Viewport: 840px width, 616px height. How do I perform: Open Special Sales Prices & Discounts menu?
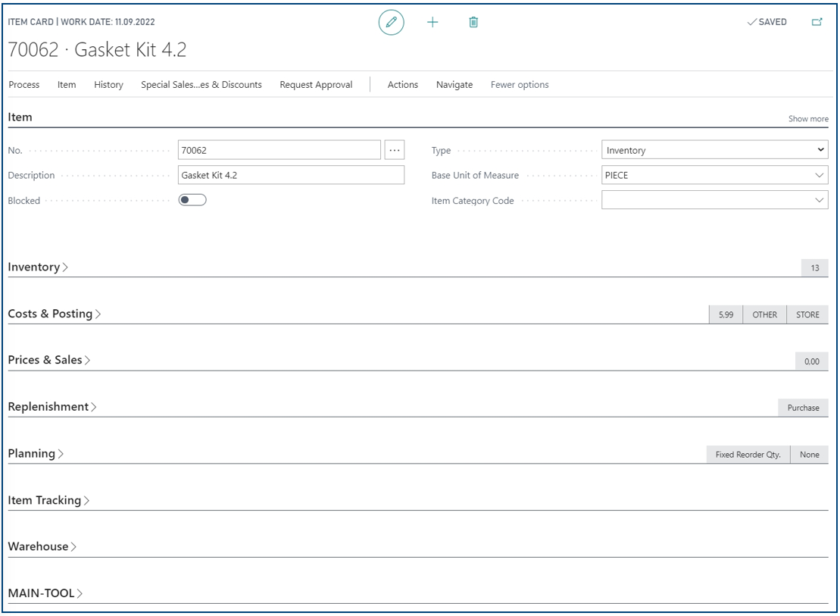click(x=201, y=85)
